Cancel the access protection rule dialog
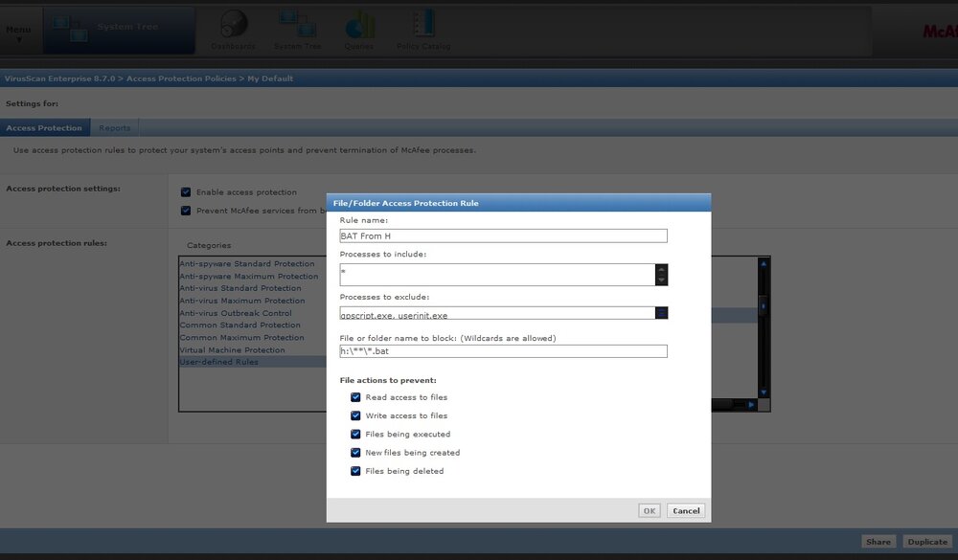This screenshot has height=560, width=958. point(686,510)
